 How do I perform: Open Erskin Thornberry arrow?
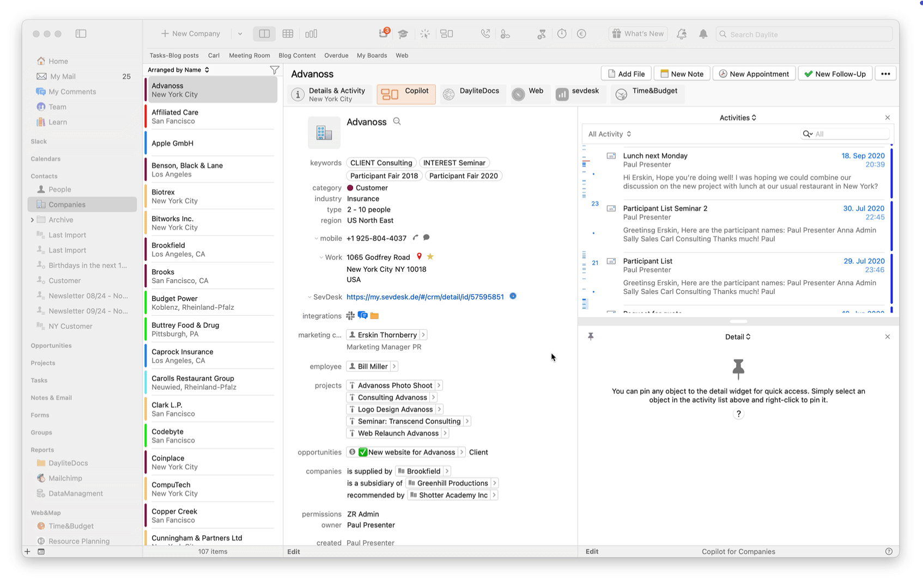click(x=423, y=335)
